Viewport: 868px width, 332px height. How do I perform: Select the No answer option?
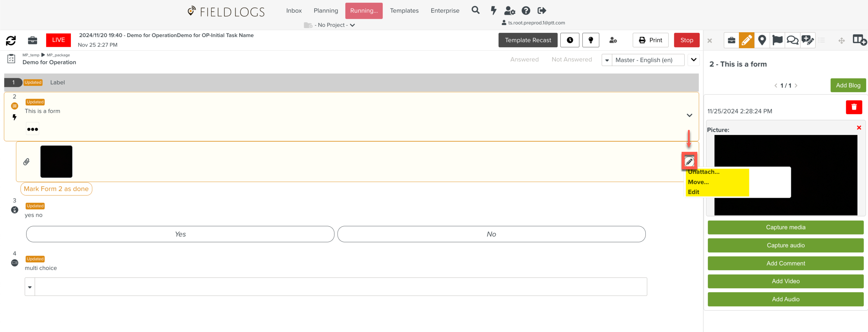coord(491,234)
